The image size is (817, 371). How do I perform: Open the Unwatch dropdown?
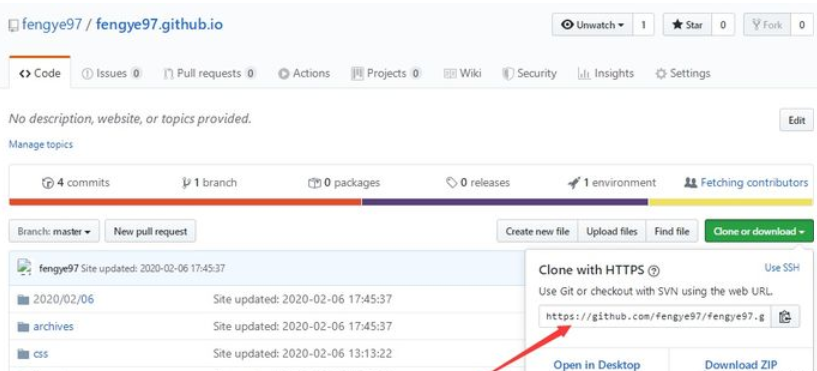coord(592,24)
